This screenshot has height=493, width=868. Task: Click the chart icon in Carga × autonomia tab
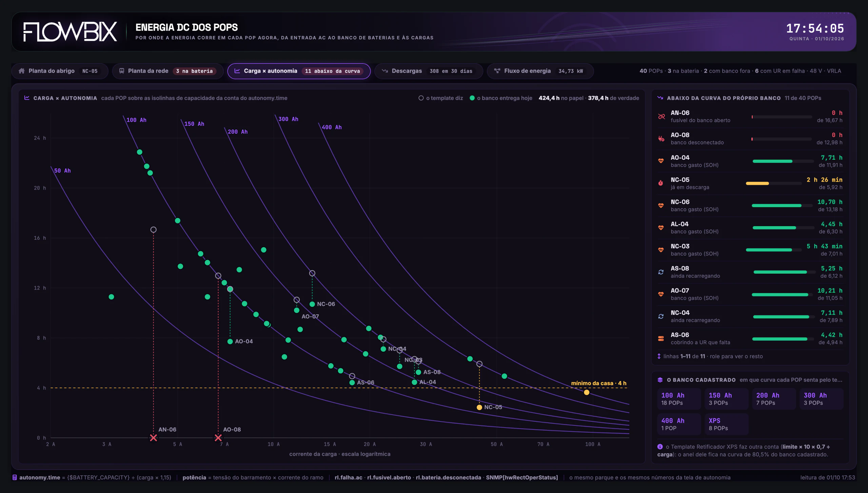[237, 71]
